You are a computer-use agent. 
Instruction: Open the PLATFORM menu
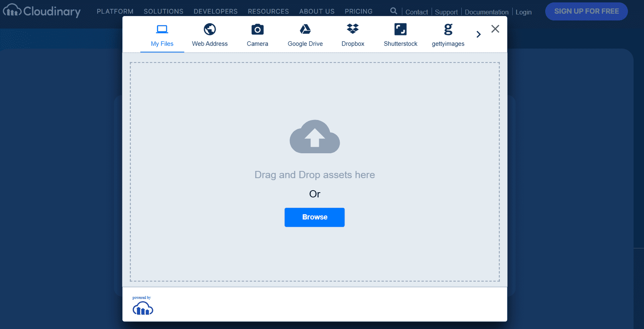115,11
